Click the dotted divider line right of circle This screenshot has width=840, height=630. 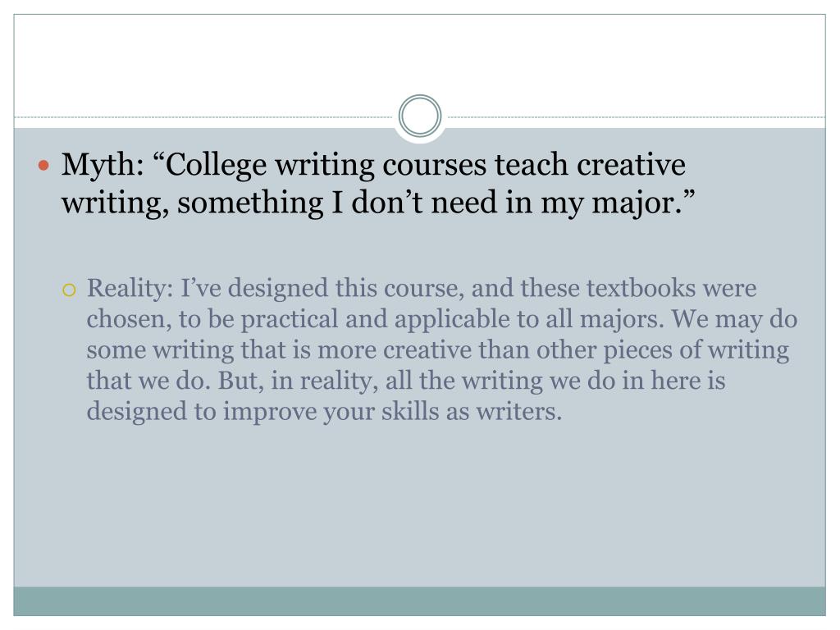click(637, 116)
